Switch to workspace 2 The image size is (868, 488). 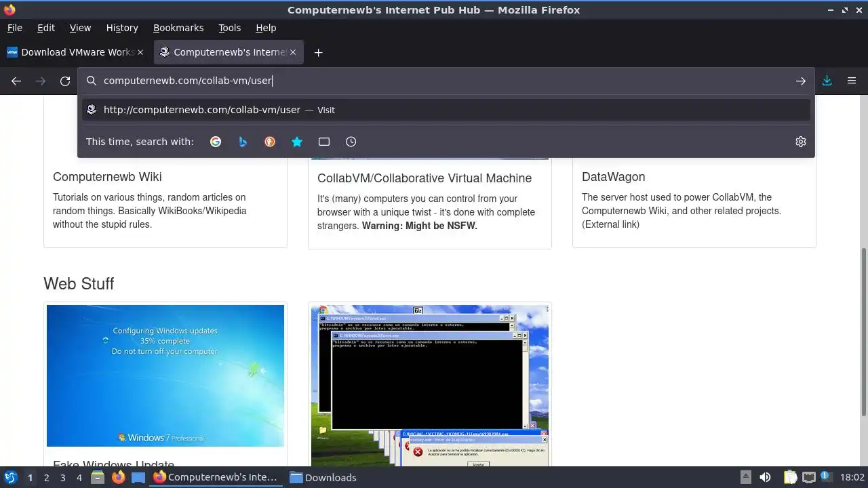46,478
